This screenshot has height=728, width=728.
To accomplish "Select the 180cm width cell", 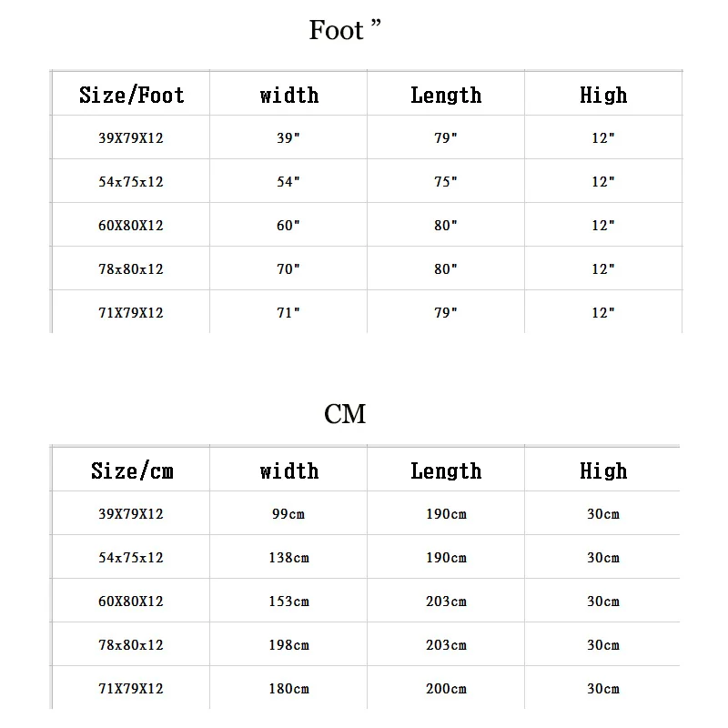I will (288, 689).
